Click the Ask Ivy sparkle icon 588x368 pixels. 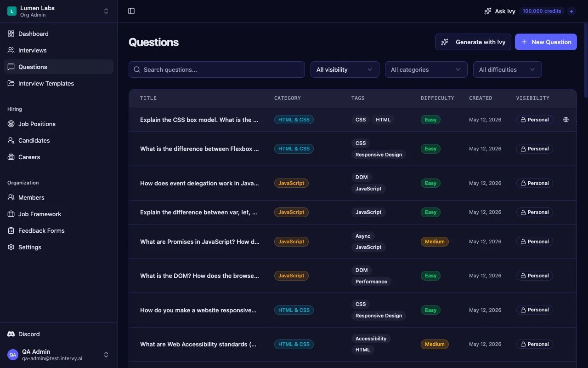pos(488,11)
